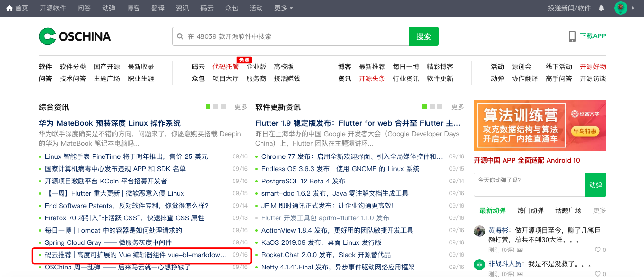Like 黄海彬's post with heart icon
This screenshot has height=277, width=644.
[x=597, y=250]
